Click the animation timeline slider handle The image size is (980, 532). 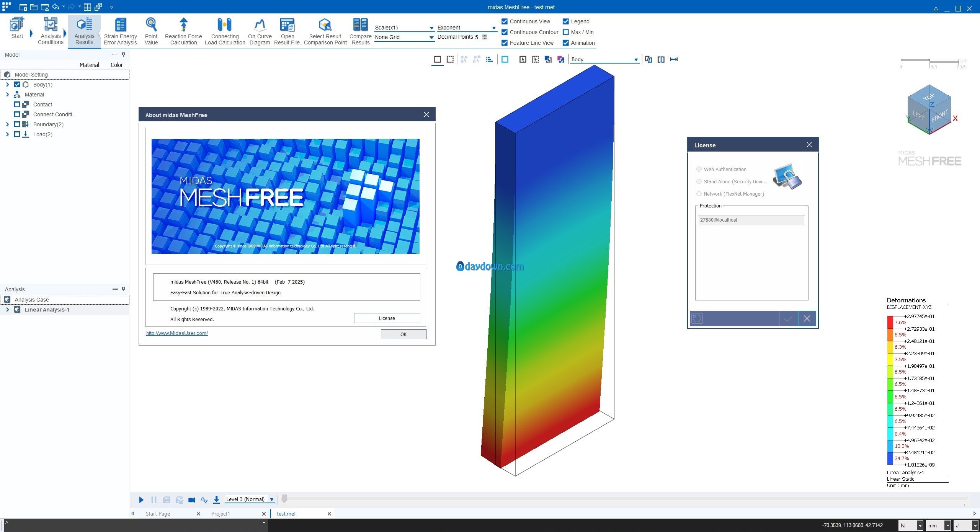point(284,499)
